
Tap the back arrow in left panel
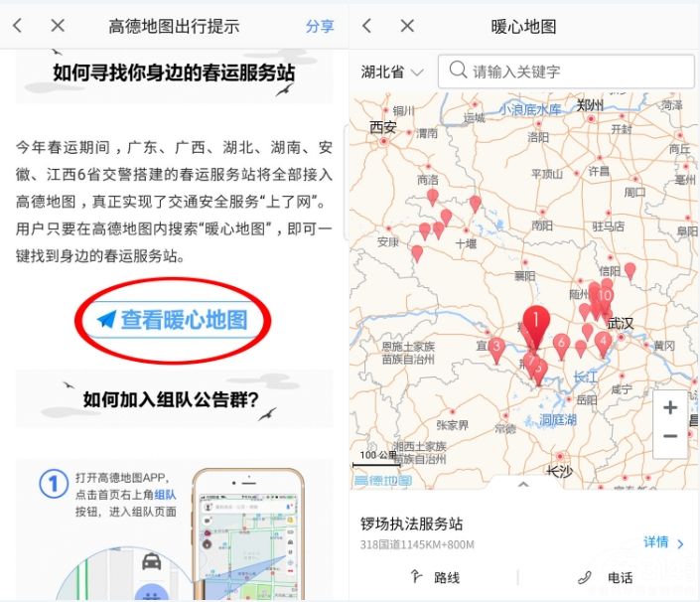tap(18, 26)
